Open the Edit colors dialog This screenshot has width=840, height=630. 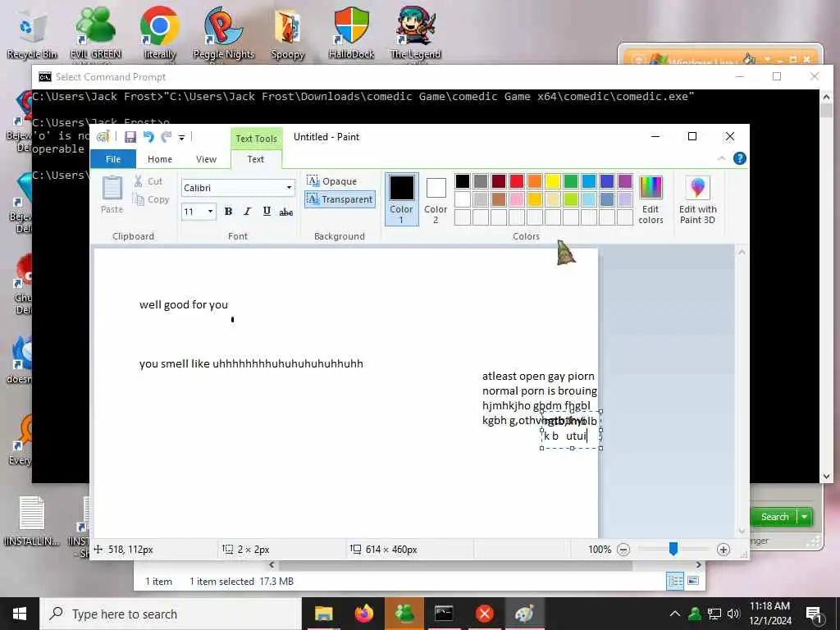651,199
